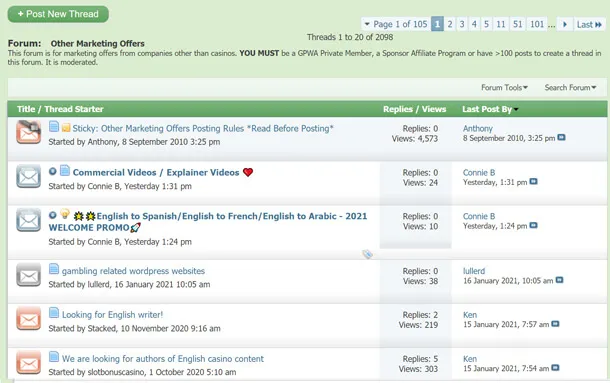This screenshot has height=383, width=610.
Task: Go to page 51
Action: (517, 24)
